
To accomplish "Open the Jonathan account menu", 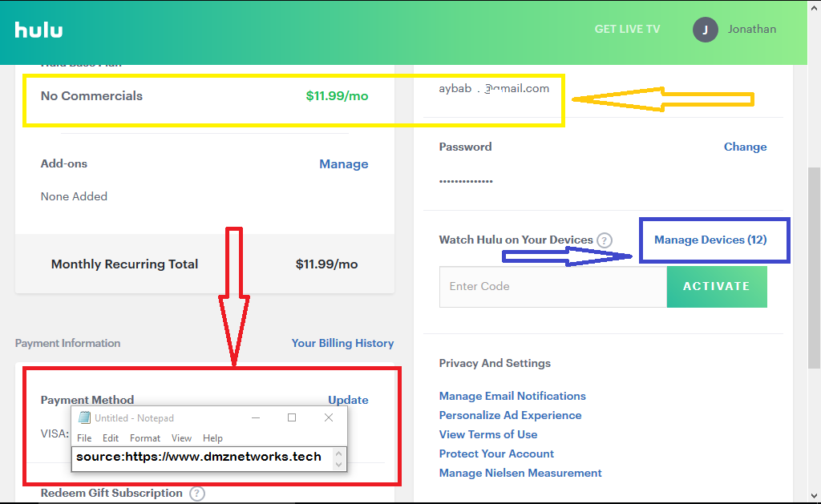I will click(752, 30).
